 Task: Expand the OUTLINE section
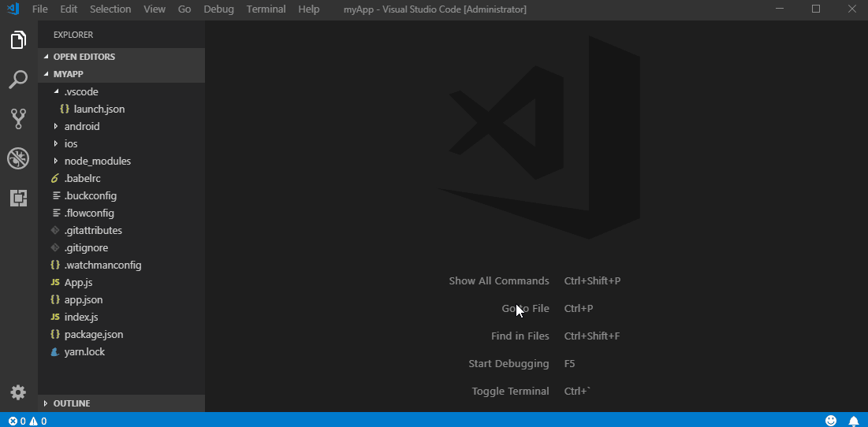(46, 403)
